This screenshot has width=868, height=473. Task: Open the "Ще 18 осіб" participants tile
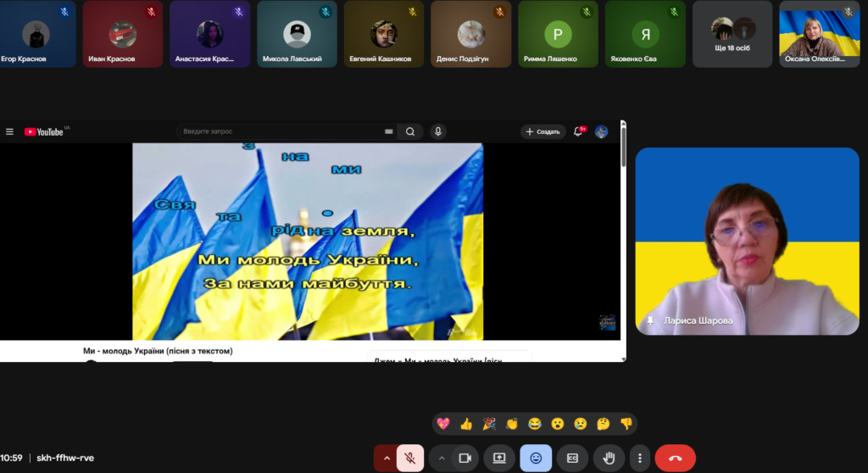[x=732, y=34]
